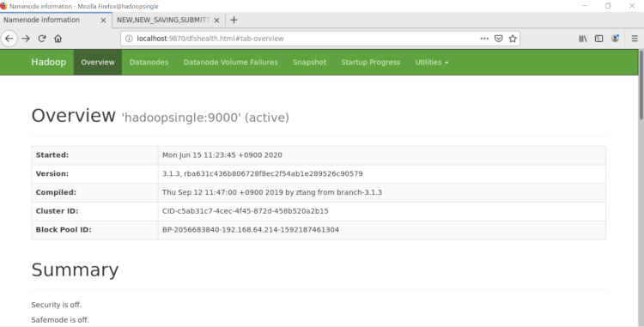Screen dimensions: 644x327
Task: Open the Firefox home page
Action: click(58, 39)
